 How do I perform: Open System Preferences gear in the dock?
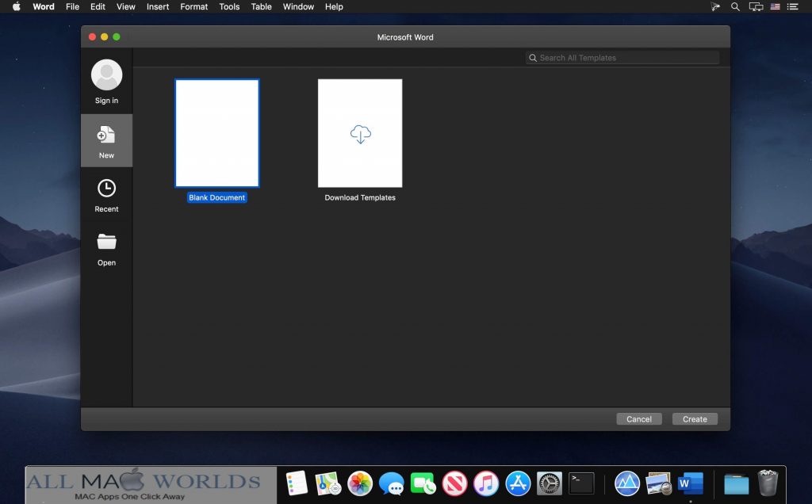550,484
